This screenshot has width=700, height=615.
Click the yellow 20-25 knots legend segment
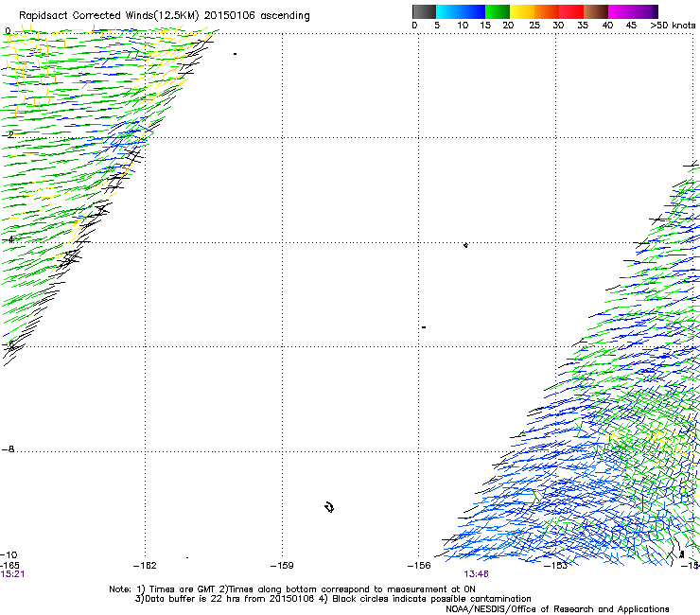pyautogui.click(x=522, y=11)
